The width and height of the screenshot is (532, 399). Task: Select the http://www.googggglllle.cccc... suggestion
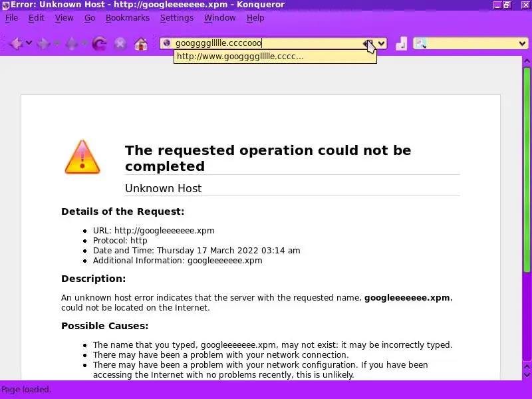click(x=275, y=57)
